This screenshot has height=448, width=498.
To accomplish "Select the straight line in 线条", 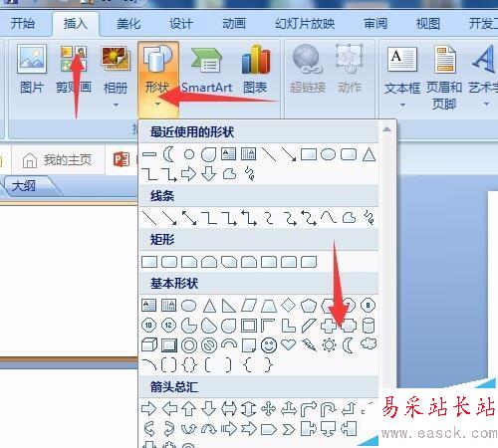I will point(149,218).
